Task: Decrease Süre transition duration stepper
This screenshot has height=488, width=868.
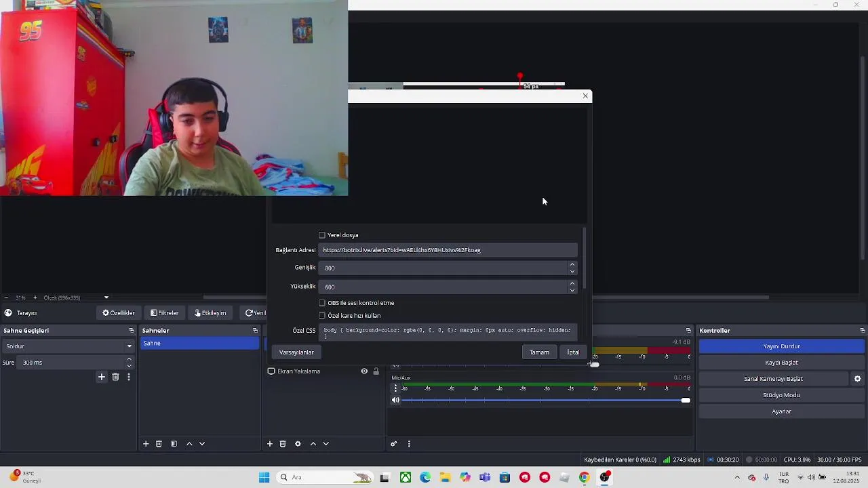Action: click(130, 366)
